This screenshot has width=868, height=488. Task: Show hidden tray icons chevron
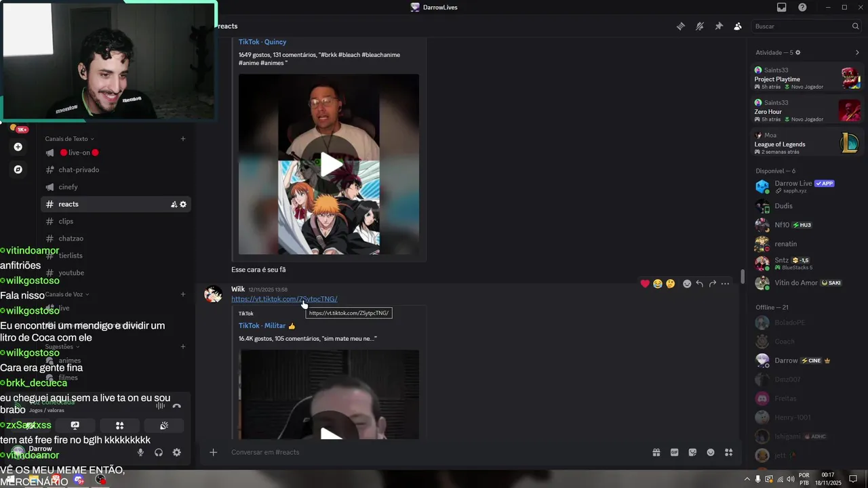(x=747, y=479)
